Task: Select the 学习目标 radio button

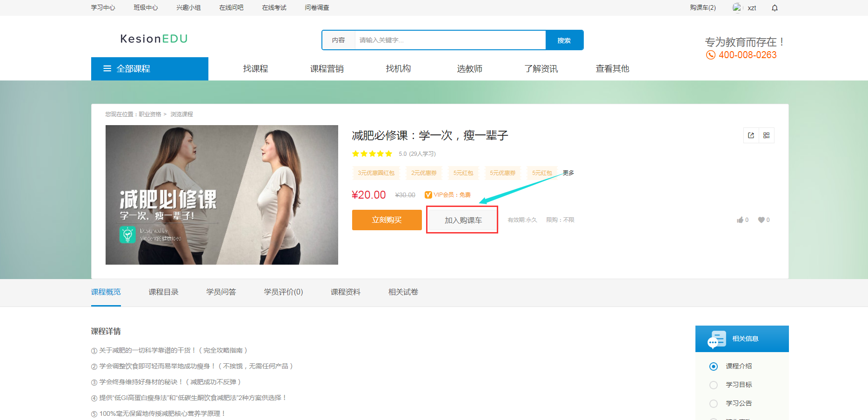Action: [714, 385]
